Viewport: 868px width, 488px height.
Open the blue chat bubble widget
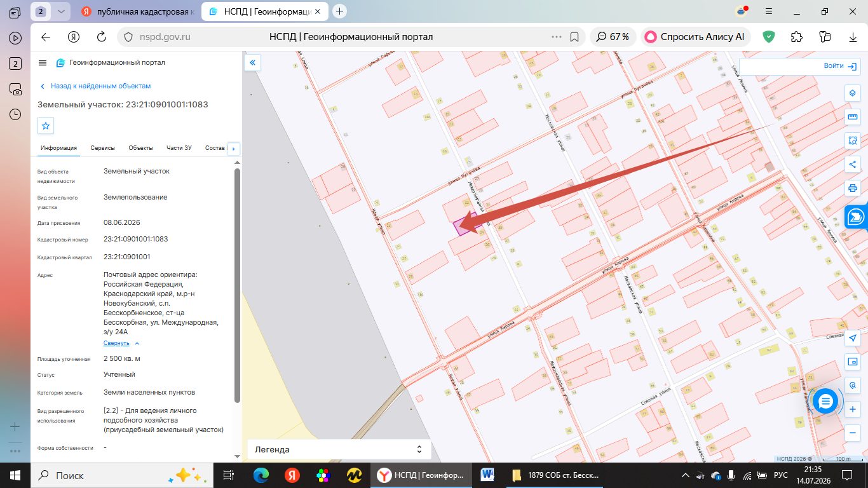[825, 401]
